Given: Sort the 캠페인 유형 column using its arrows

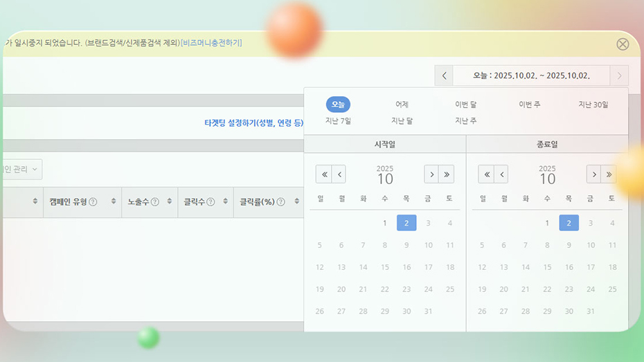Looking at the screenshot, I should [x=114, y=202].
